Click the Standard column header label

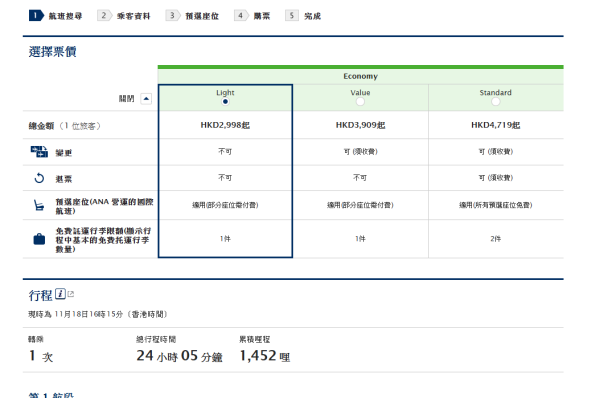point(496,93)
